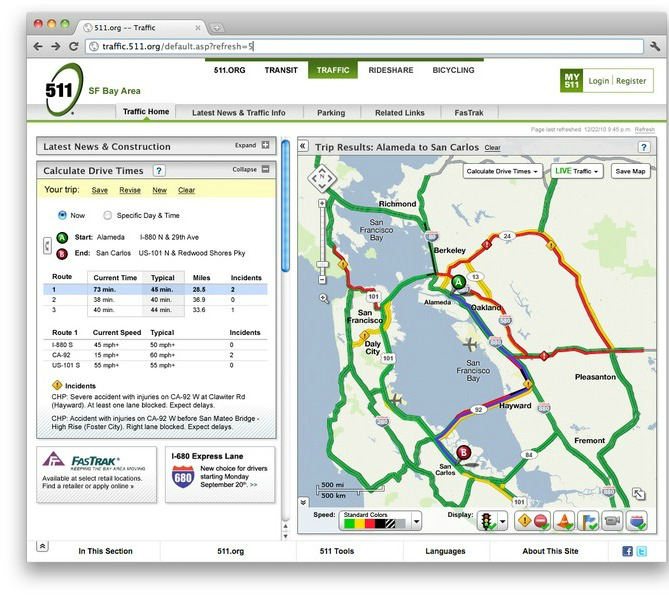Click the MY 511 badge
Viewport: 669px width, 595px height.
(572, 81)
